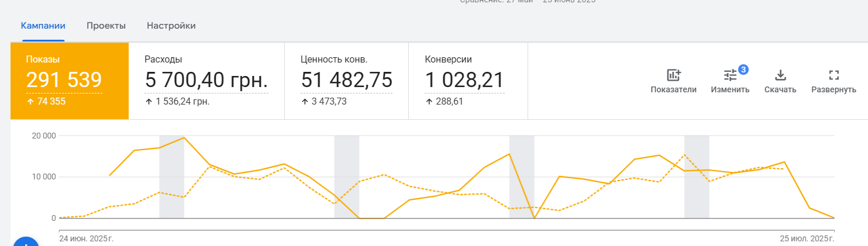Select the Показы metric card
The image size is (868, 246).
click(70, 81)
